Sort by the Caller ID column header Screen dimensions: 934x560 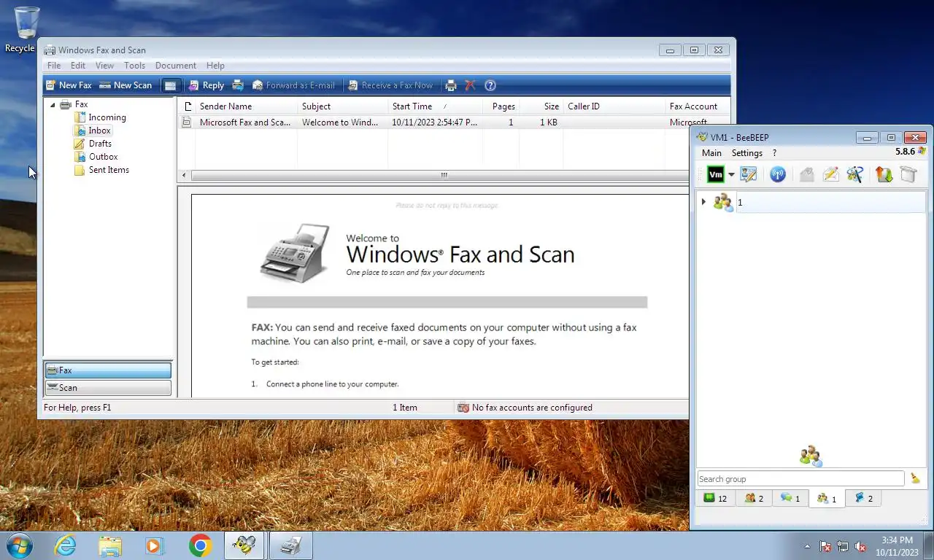[614, 106]
